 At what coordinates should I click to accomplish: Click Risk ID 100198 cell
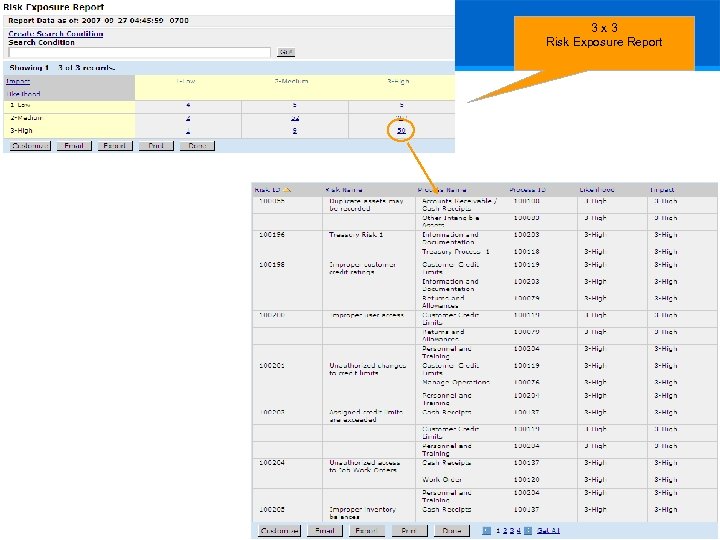point(272,264)
